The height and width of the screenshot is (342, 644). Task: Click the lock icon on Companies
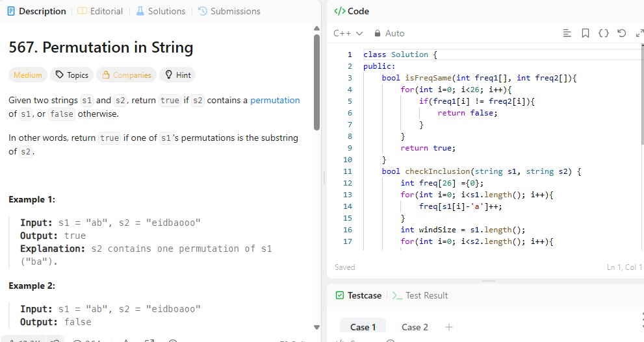click(x=105, y=75)
